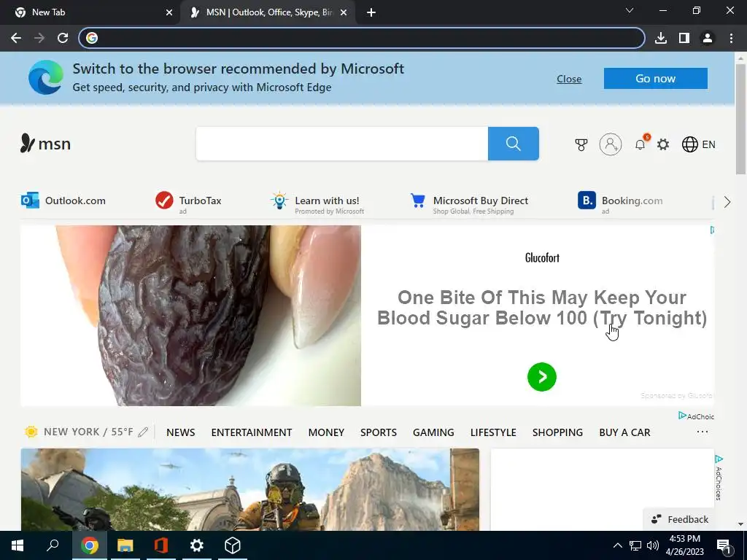This screenshot has height=560, width=747.
Task: Open volume control in system tray
Action: (653, 545)
